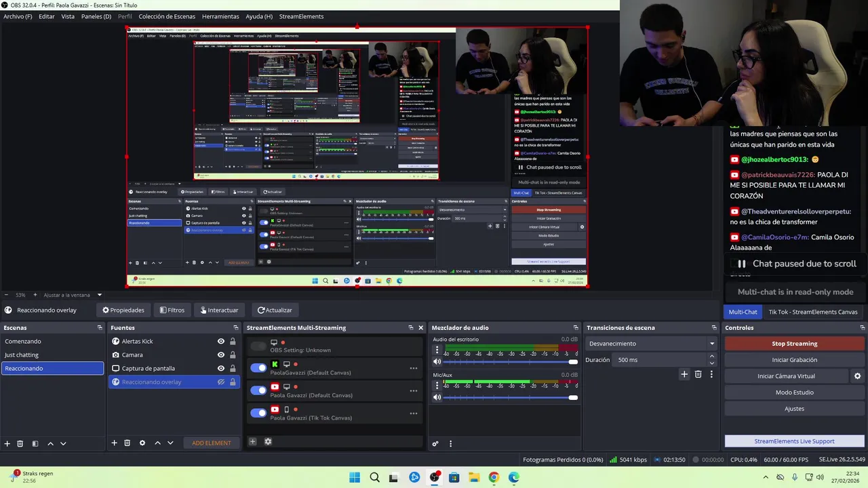Move the selected source up
The image size is (868, 488).
157,443
